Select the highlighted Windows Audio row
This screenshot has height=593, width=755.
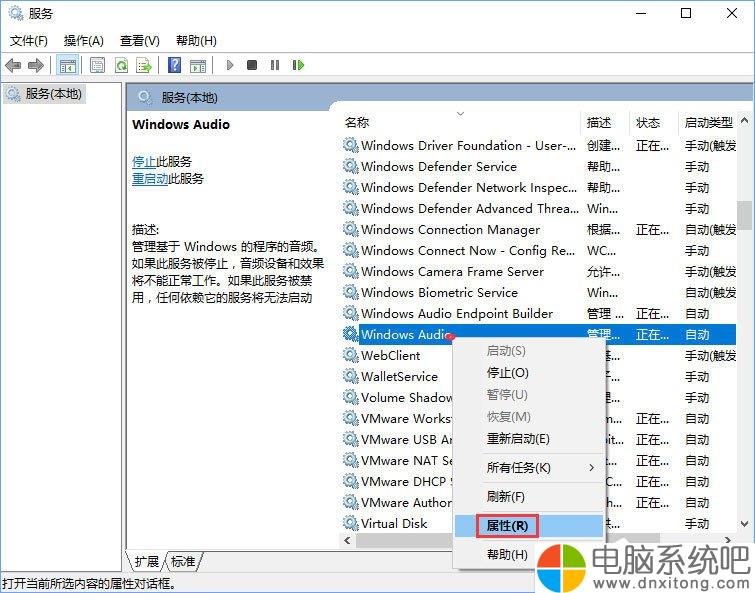[539, 334]
